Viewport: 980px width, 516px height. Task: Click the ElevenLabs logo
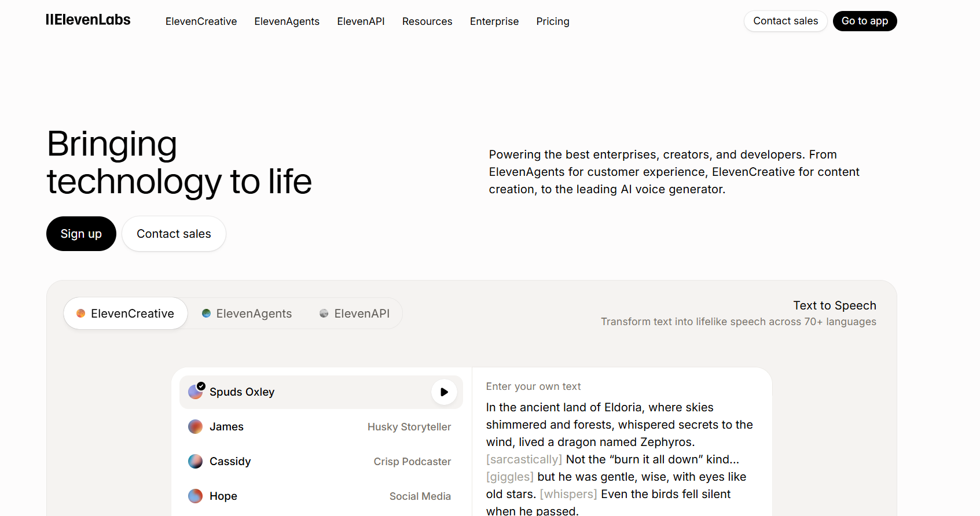[88, 20]
